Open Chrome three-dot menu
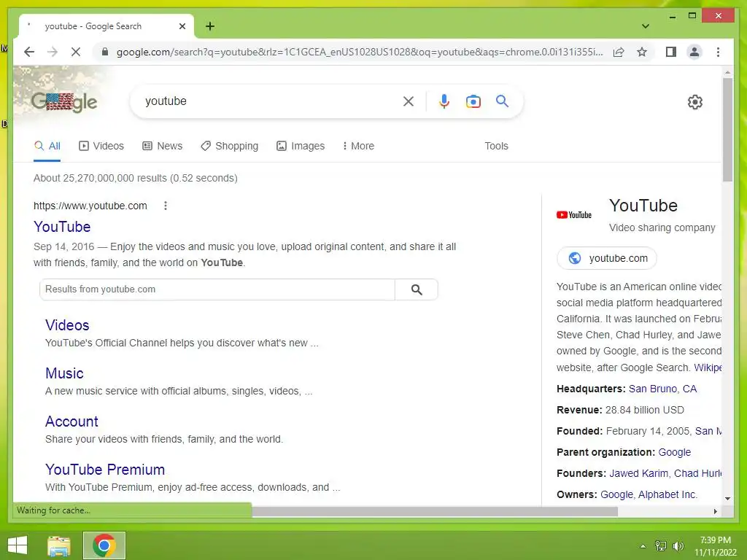This screenshot has width=747, height=560. click(x=718, y=52)
